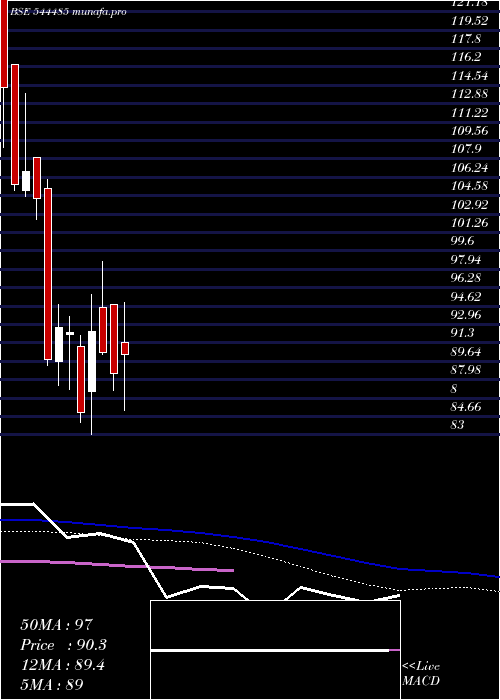This screenshot has height=700, width=500.
Task: Choose the 97.94 price label
Action: point(466,260)
